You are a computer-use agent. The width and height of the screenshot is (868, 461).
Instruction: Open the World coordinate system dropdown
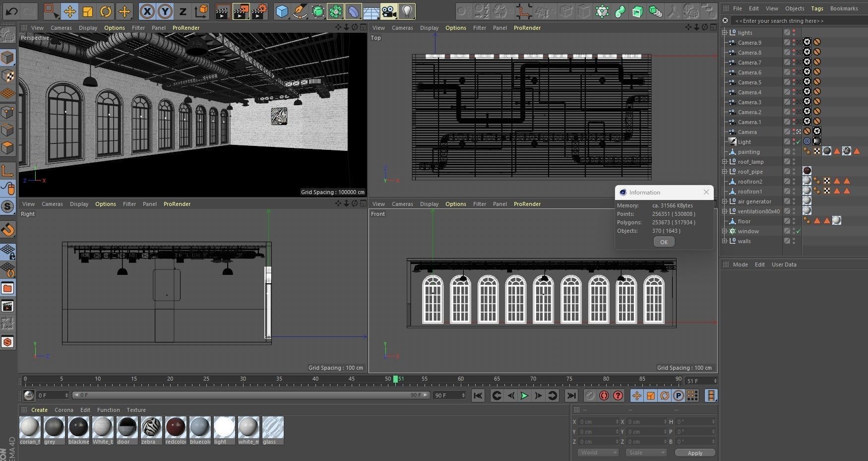click(x=598, y=453)
